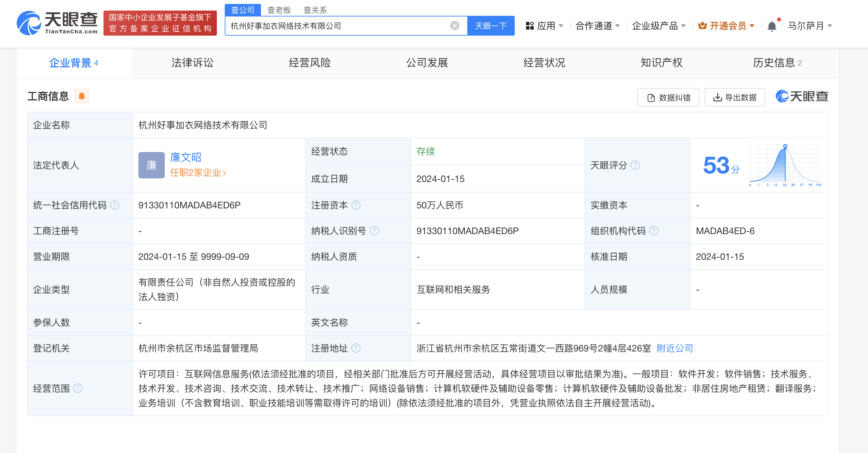Click the 50万人民币 capital value

coord(440,205)
